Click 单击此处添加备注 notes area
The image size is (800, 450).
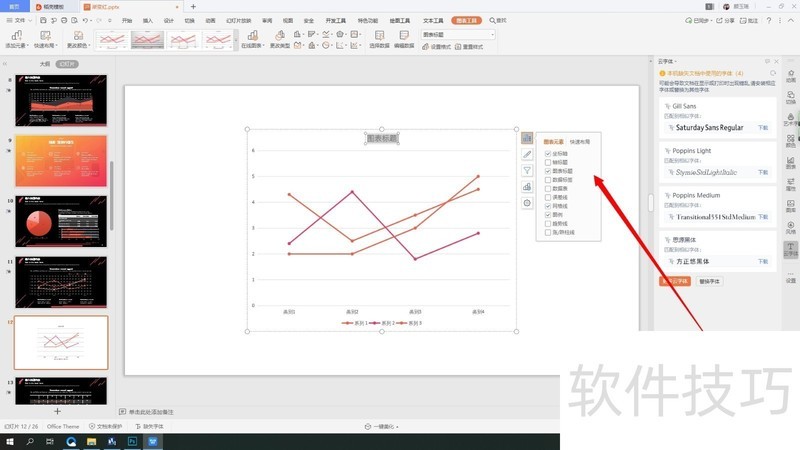point(151,412)
